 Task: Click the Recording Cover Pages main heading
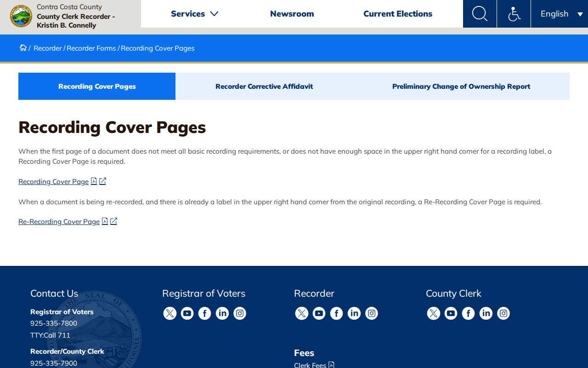pyautogui.click(x=112, y=127)
